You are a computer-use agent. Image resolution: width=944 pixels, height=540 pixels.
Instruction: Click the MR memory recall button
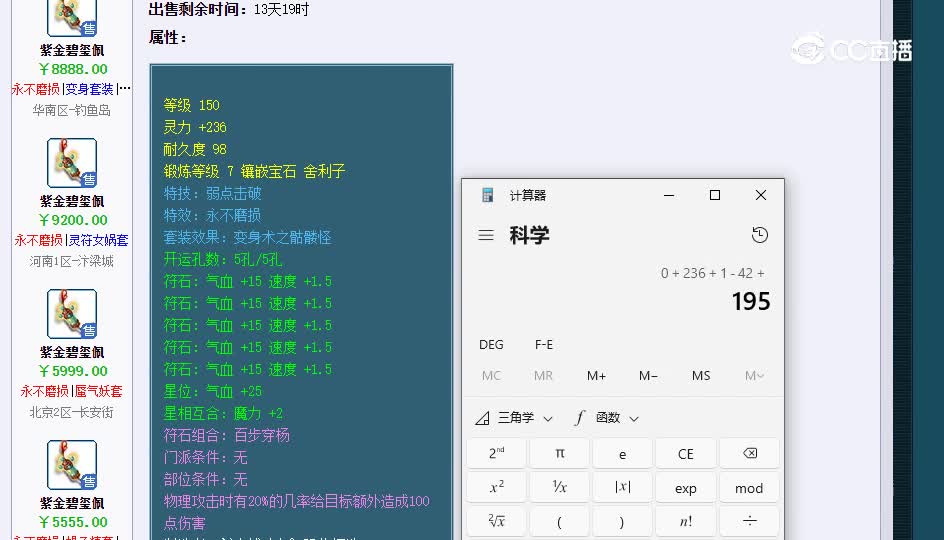pos(543,376)
